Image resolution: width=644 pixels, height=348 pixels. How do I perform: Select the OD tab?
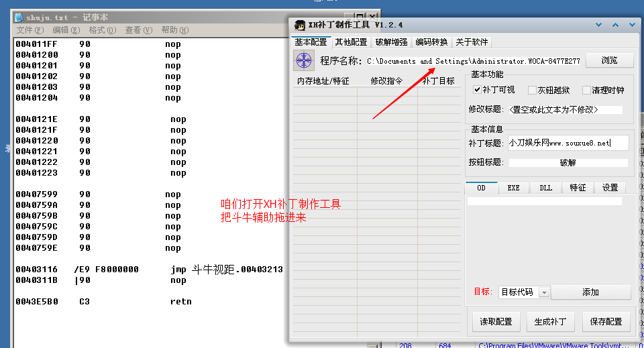(482, 188)
